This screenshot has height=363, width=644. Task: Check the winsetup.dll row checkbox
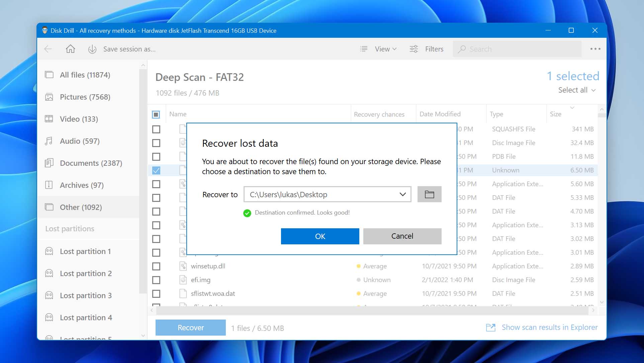[156, 266]
